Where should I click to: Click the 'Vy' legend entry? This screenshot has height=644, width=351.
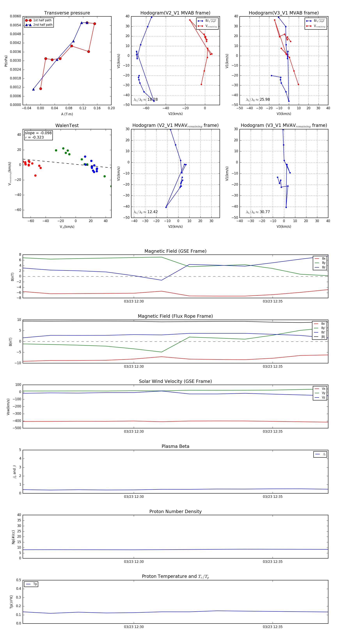[x=320, y=393]
